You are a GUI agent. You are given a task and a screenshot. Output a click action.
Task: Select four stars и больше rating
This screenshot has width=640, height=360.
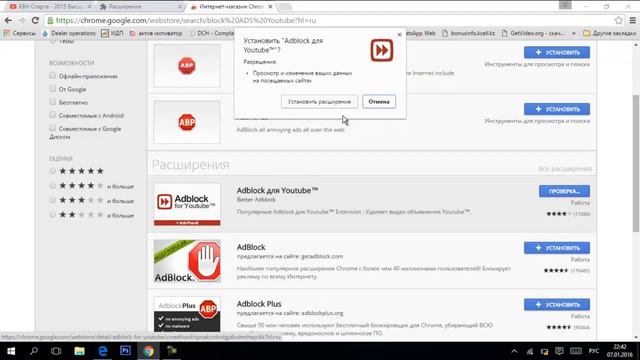[52, 186]
